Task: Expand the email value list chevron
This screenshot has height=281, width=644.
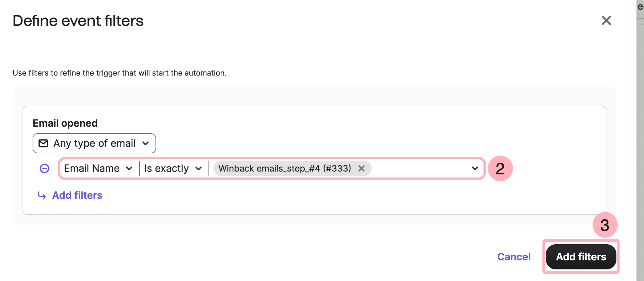Action: [x=475, y=168]
